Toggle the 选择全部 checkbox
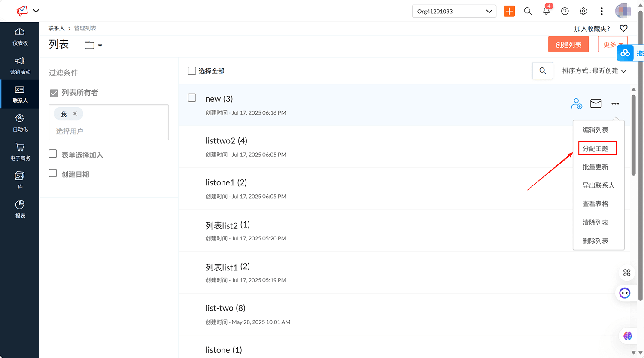Viewport: 644px width, 358px height. coord(192,71)
